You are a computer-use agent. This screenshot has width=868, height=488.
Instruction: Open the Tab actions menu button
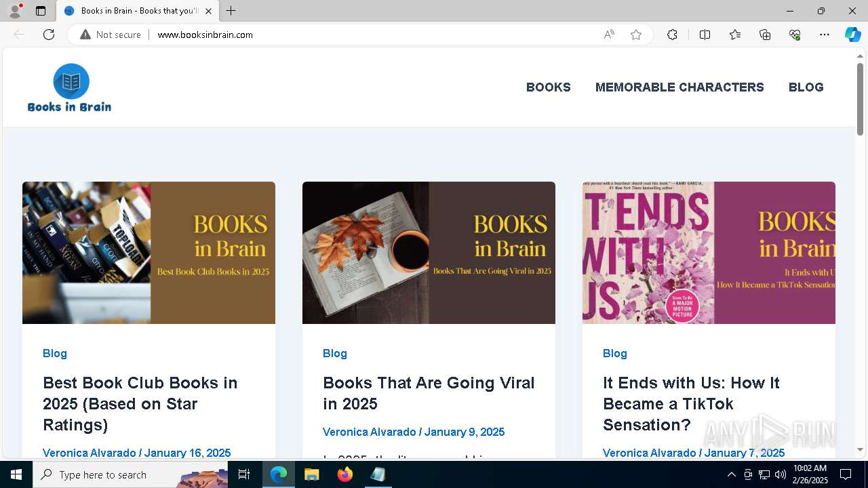pyautogui.click(x=41, y=11)
